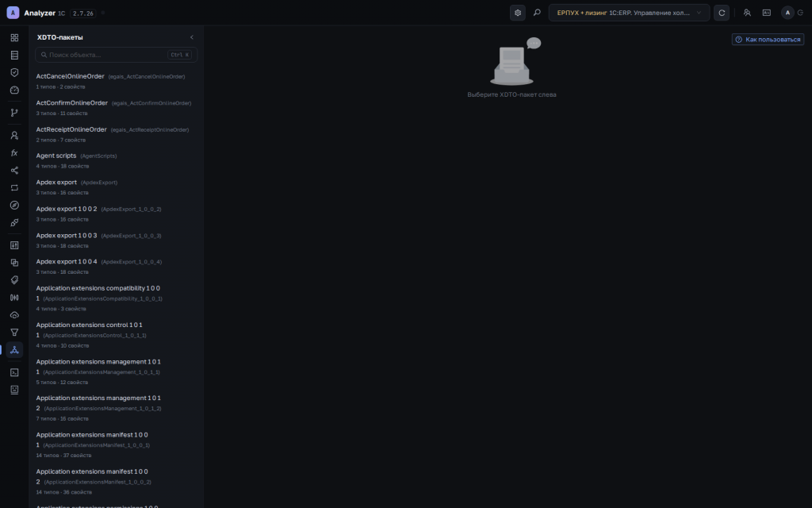Image resolution: width=812 pixels, height=508 pixels.
Task: Focus the Поиск объекта search field
Action: pos(116,55)
